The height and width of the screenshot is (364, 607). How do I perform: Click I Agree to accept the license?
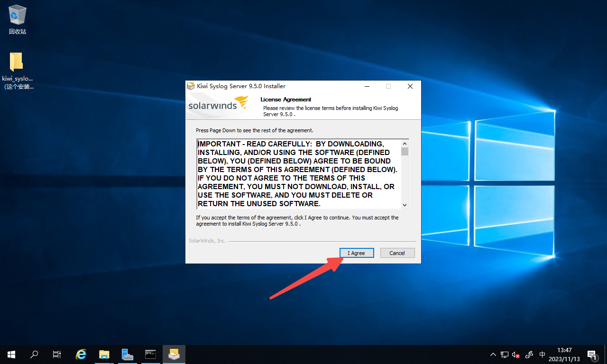(357, 253)
